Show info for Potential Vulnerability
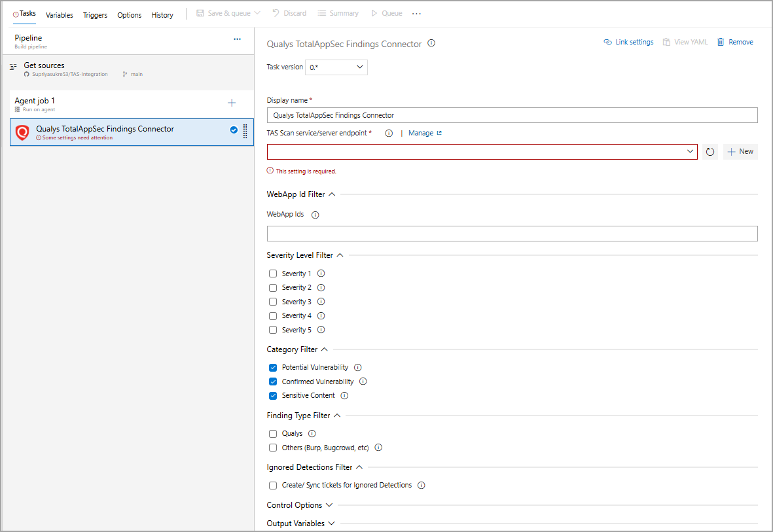The image size is (773, 532). coord(358,367)
